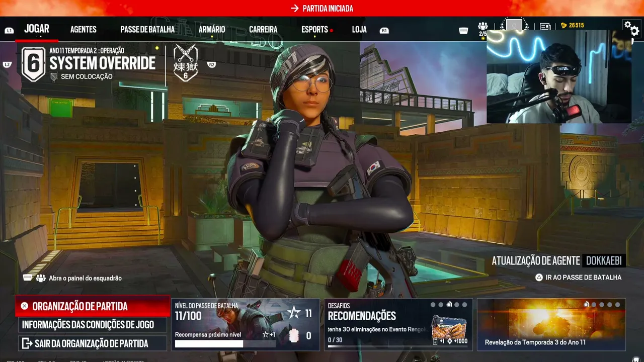Select third dot on news carousel

602,305
